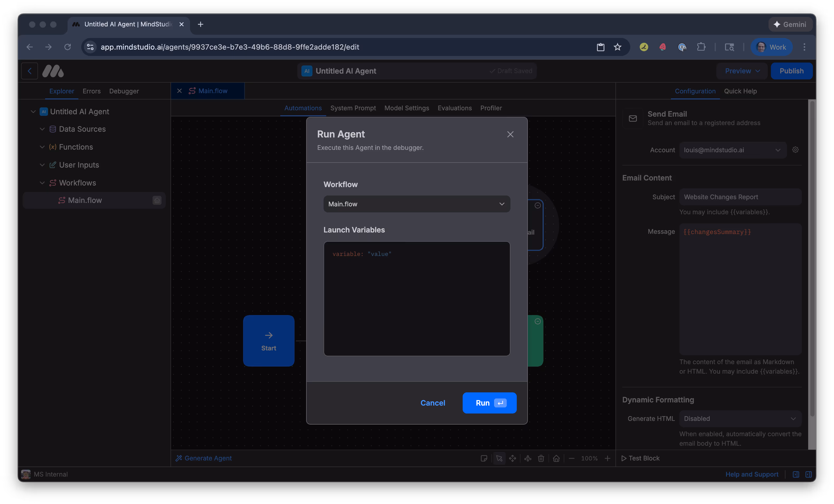The width and height of the screenshot is (834, 504).
Task: Click the zoom out minus control
Action: pos(572,458)
